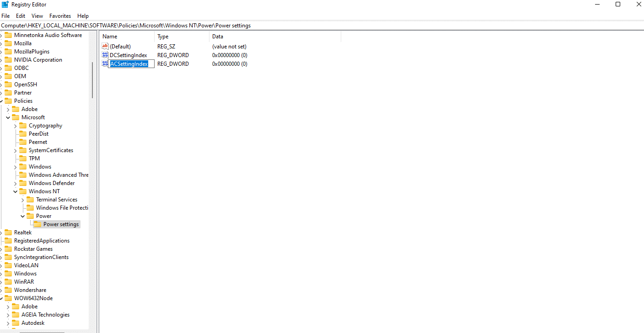Screen dimensions: 644x333
Task: Click the REG_DWORD icon beside ACSettingIndex
Action: tap(105, 63)
